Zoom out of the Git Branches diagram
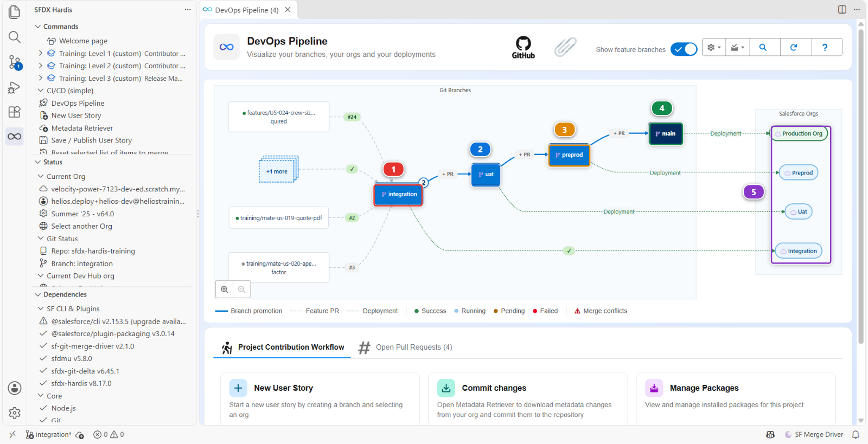This screenshot has height=444, width=868. [242, 289]
